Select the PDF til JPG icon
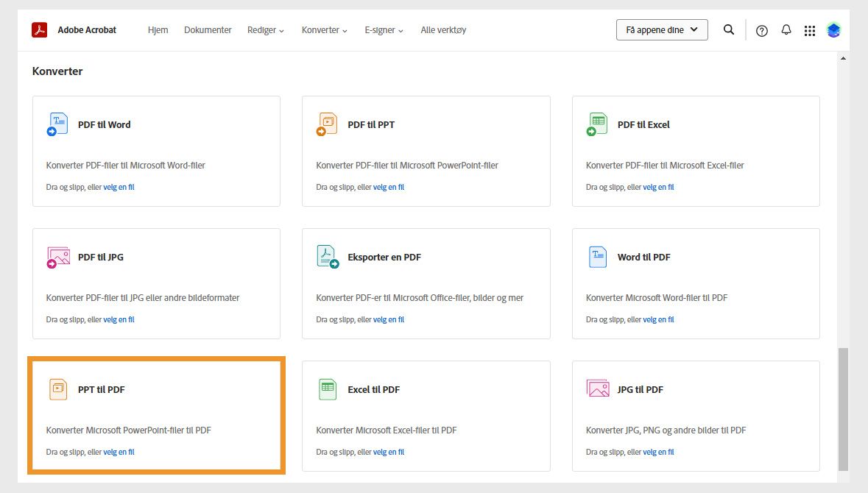868x493 pixels. 57,257
